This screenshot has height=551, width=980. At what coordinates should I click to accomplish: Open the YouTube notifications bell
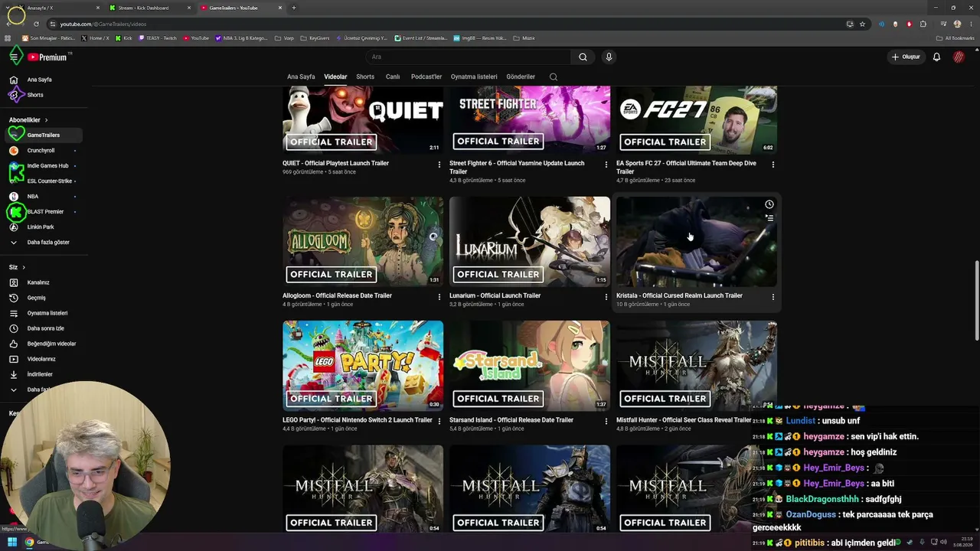point(936,57)
